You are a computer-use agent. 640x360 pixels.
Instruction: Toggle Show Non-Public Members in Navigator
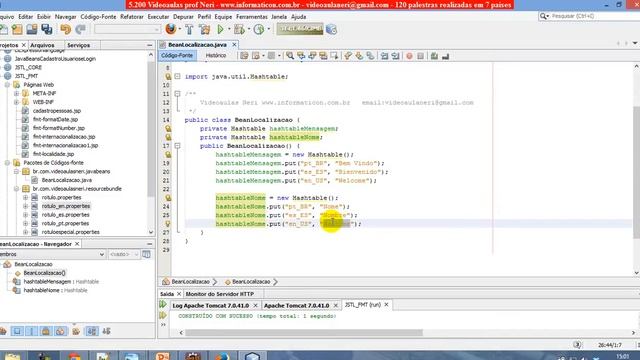click(x=46, y=331)
